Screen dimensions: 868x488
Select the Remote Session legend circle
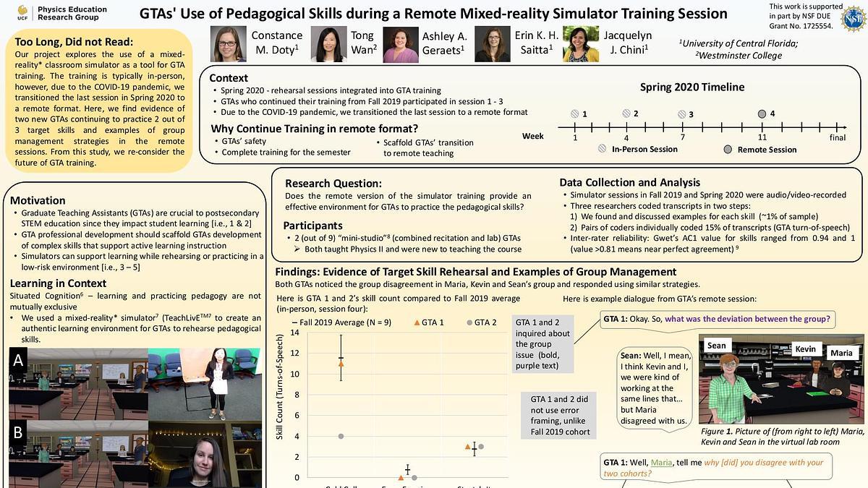tap(728, 149)
